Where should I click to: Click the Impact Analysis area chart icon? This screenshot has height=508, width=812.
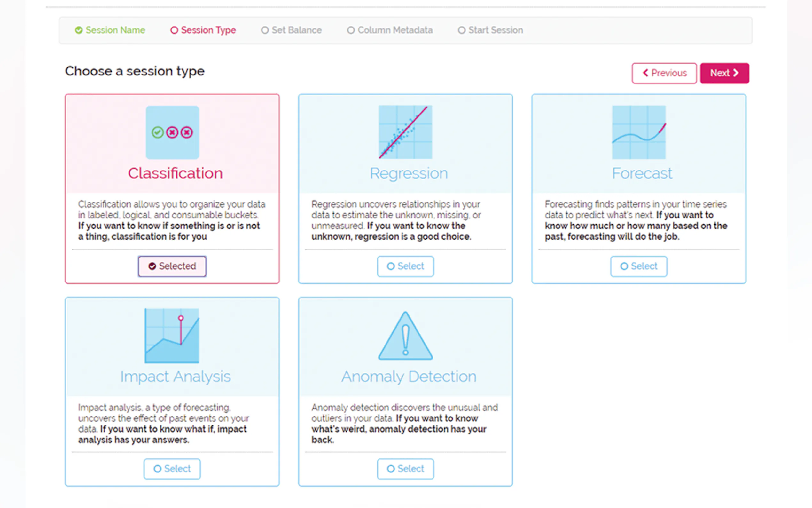click(172, 336)
